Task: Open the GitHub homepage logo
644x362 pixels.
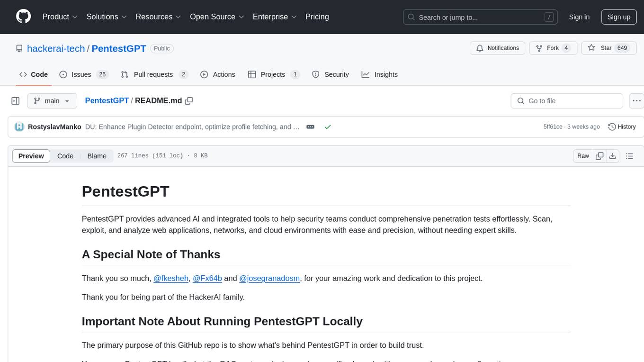Action: pyautogui.click(x=24, y=17)
